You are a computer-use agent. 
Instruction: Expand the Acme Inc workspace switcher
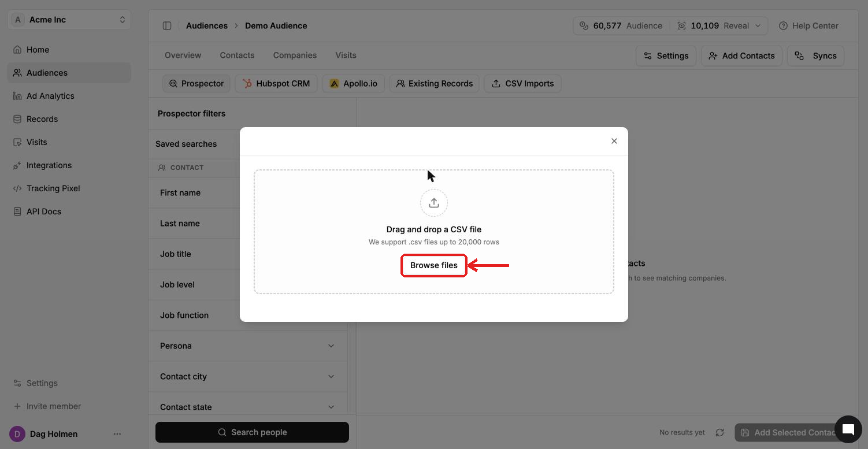click(69, 20)
